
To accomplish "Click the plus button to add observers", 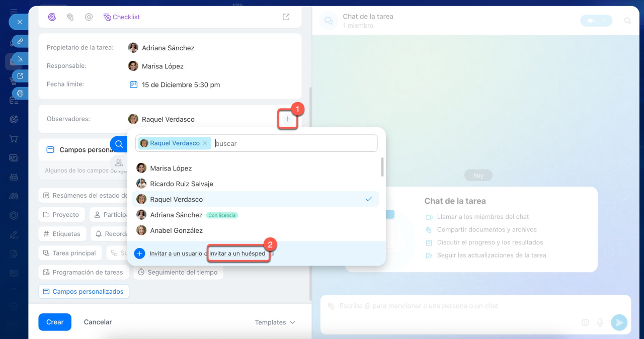I will point(287,119).
